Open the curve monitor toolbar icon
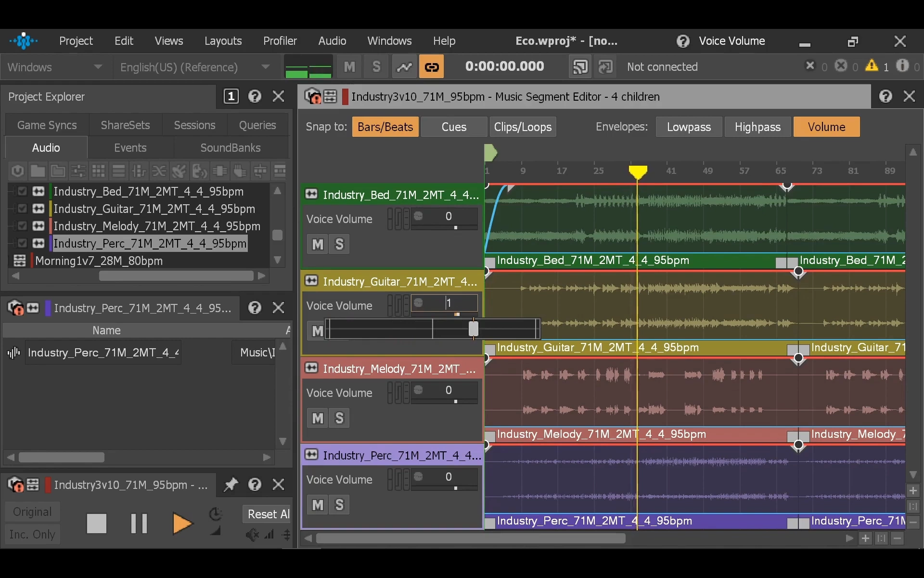Image resolution: width=924 pixels, height=578 pixels. [404, 67]
